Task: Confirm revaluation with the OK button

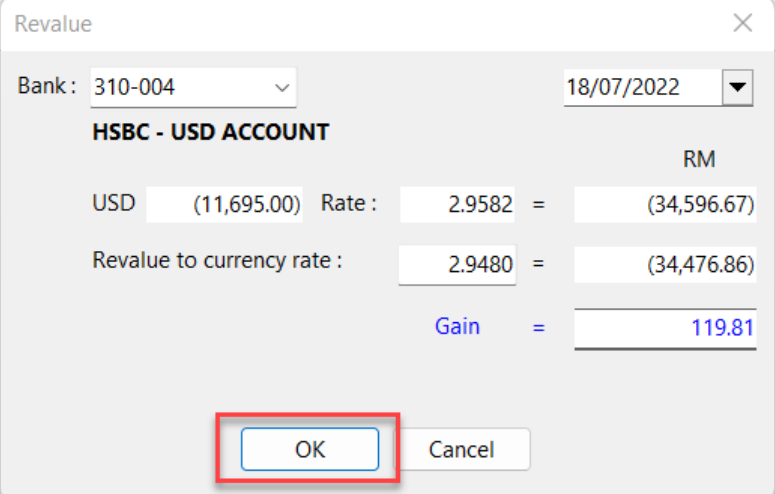Action: 310,449
